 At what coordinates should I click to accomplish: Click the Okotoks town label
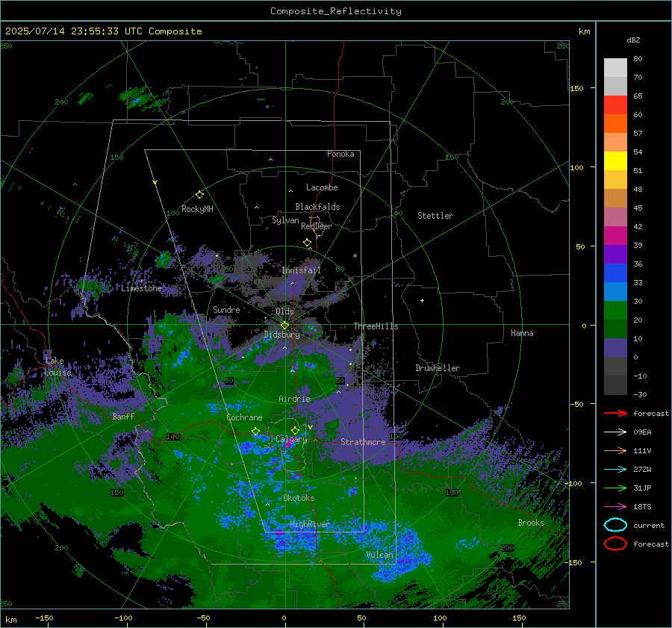point(299,498)
